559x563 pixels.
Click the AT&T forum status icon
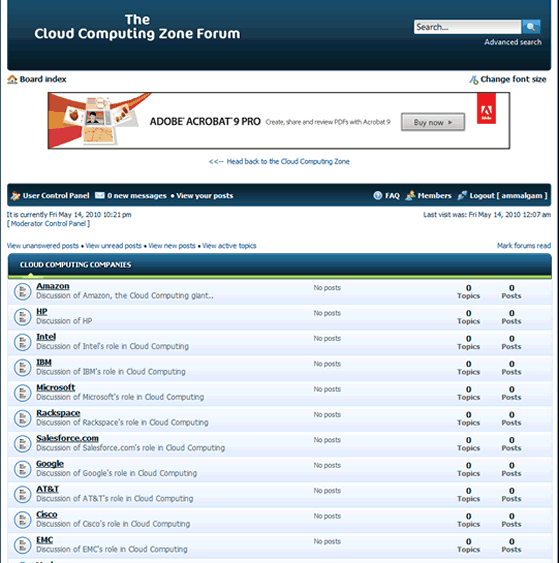tap(22, 494)
